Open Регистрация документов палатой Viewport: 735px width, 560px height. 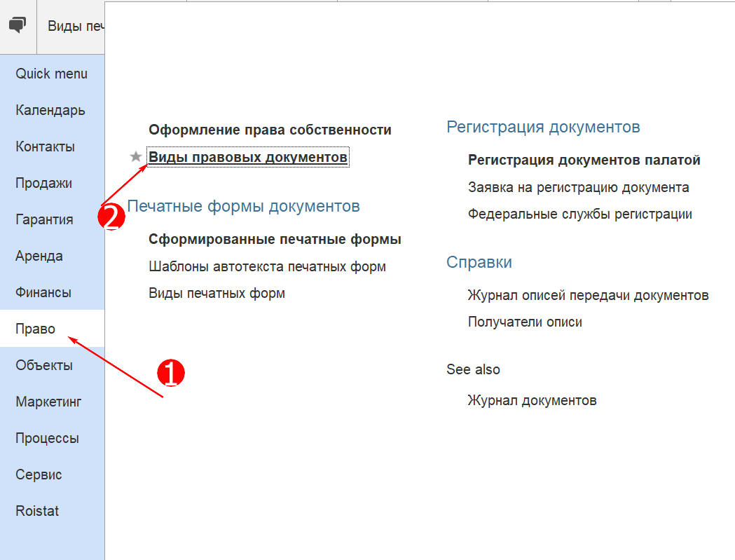tap(584, 160)
